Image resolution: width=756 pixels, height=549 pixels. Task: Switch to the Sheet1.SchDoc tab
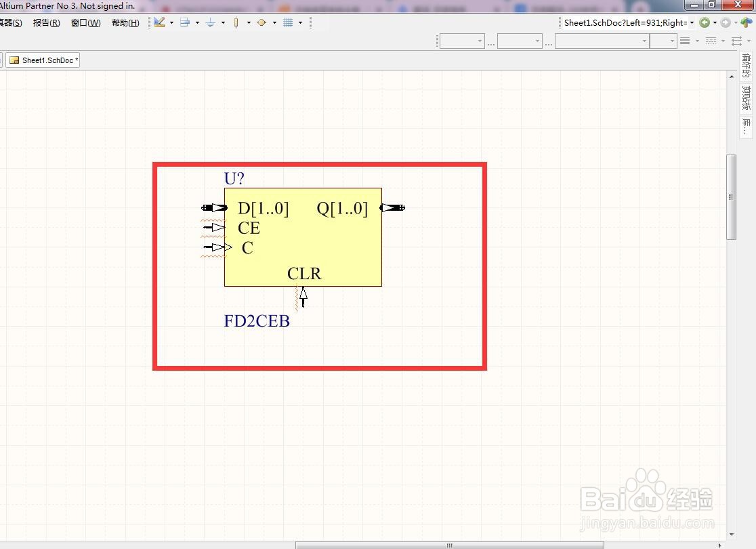43,60
